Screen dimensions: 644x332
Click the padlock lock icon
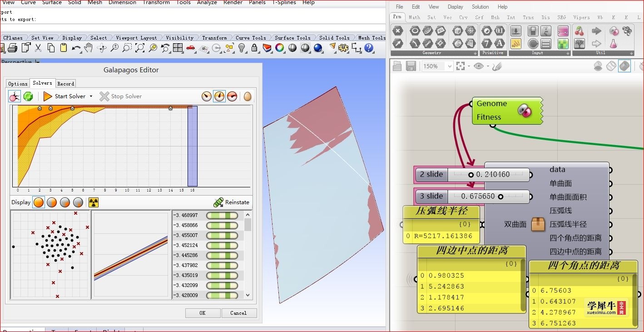tap(254, 48)
